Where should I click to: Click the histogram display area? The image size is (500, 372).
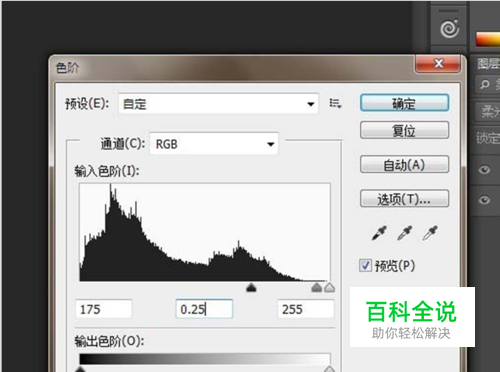205,232
